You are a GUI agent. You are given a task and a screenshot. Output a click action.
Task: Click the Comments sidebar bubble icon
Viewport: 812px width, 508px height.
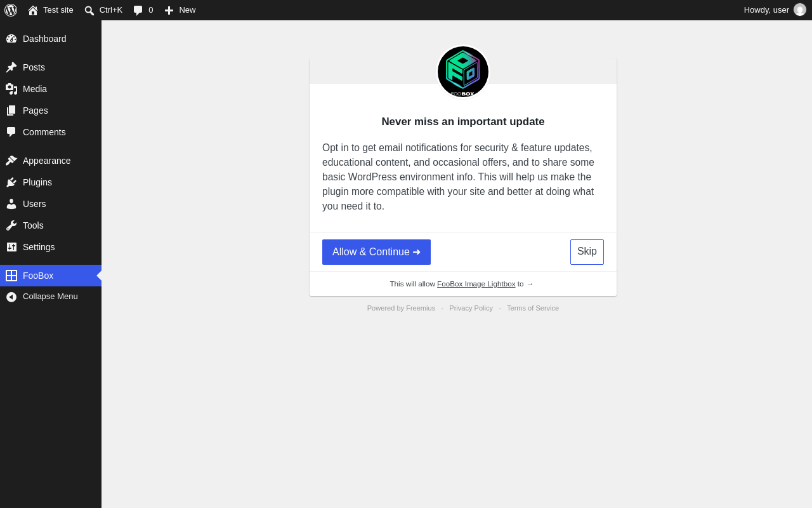pyautogui.click(x=11, y=132)
